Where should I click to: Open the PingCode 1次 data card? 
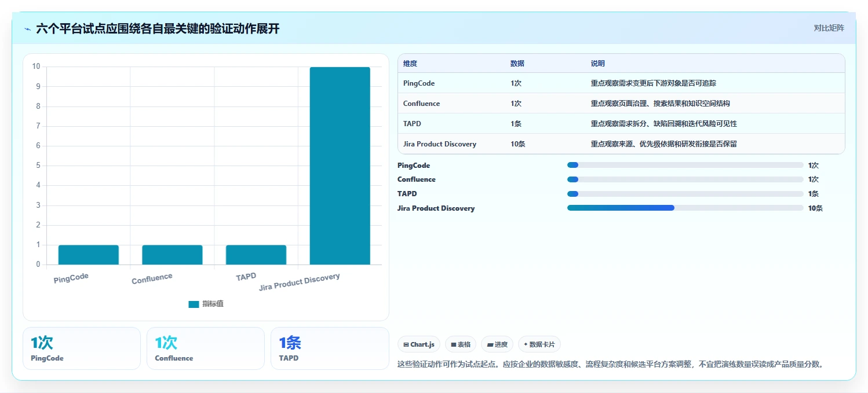[x=82, y=348]
